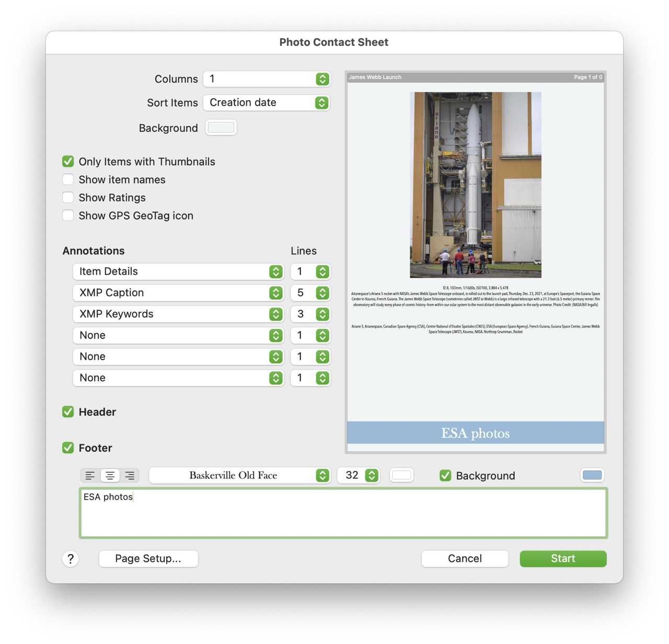Pick the footer text color swatch

401,475
